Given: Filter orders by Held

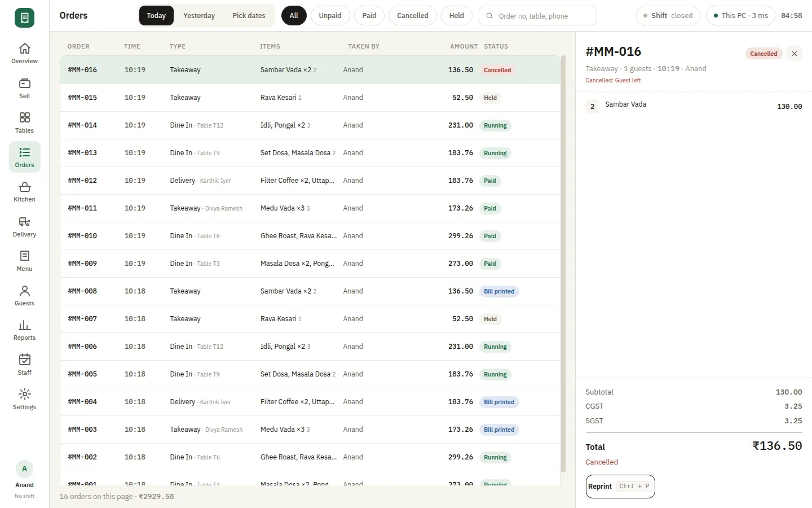Looking at the screenshot, I should (457, 16).
